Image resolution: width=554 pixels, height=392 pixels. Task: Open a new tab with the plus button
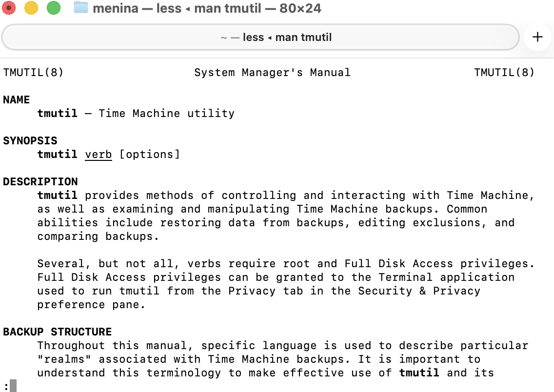[537, 37]
